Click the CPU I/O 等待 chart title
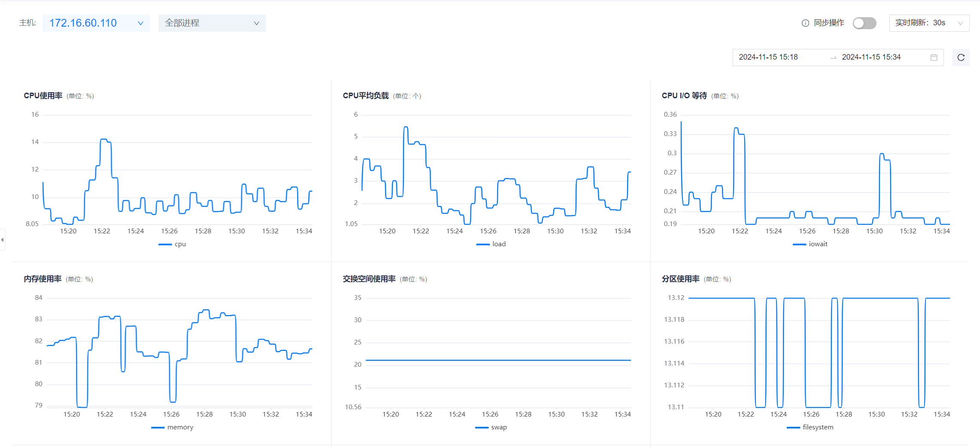980x447 pixels. pyautogui.click(x=684, y=96)
